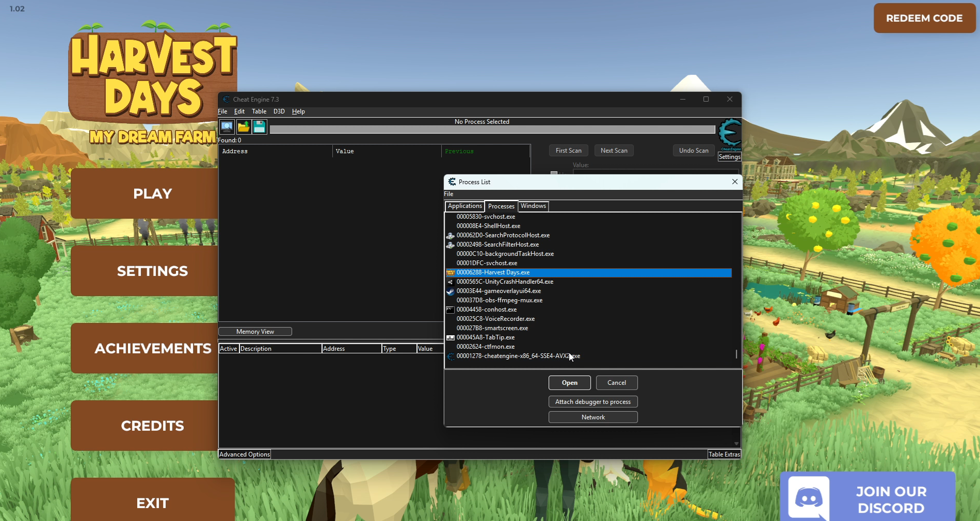Image resolution: width=980 pixels, height=521 pixels.
Task: Click Attach debugger to process
Action: click(x=593, y=402)
